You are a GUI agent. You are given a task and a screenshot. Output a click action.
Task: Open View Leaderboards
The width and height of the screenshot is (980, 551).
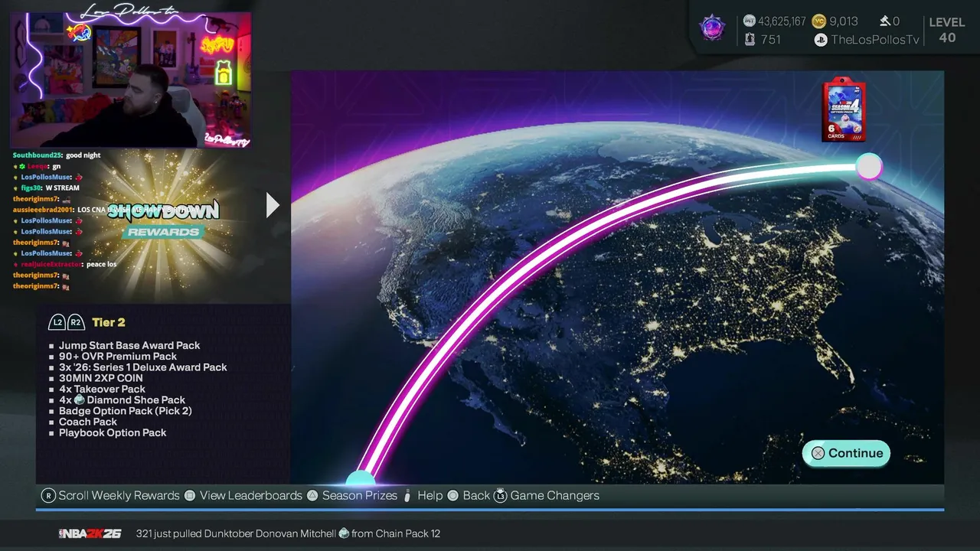click(251, 496)
